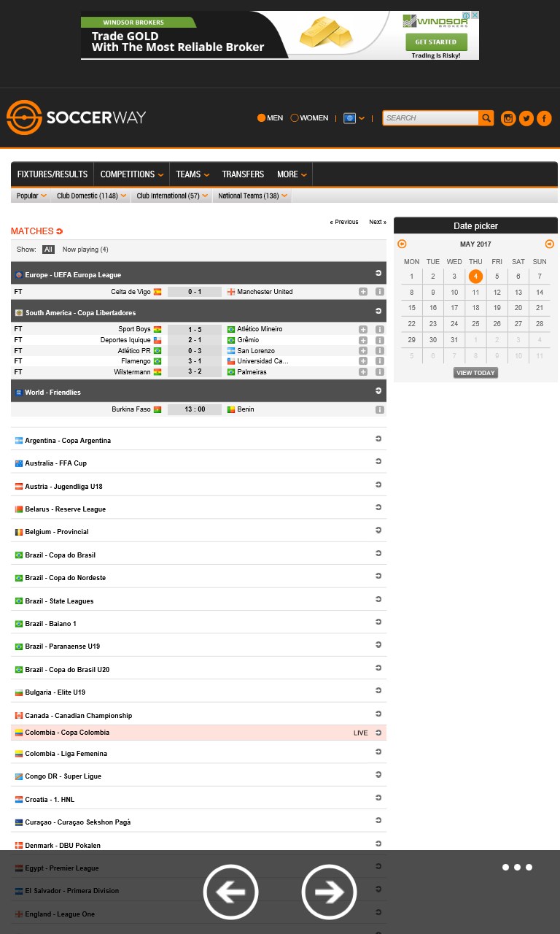Go to next month in date picker
The width and height of the screenshot is (560, 934).
pos(550,244)
